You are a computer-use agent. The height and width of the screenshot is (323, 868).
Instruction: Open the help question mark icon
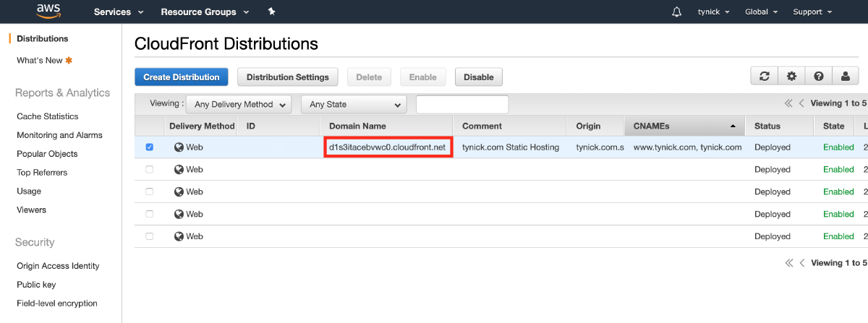[x=818, y=77]
